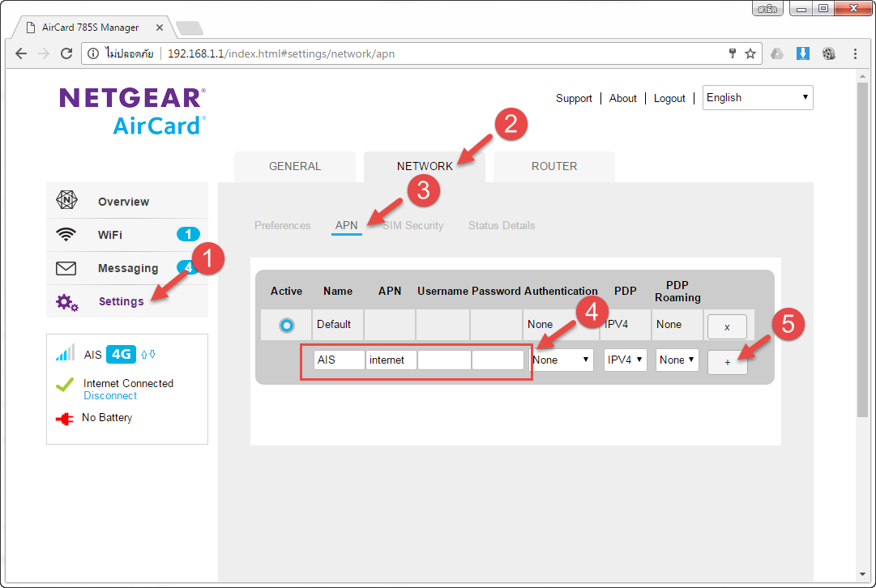Viewport: 876px width, 588px height.
Task: Reload the page with refresh icon
Action: tap(66, 53)
